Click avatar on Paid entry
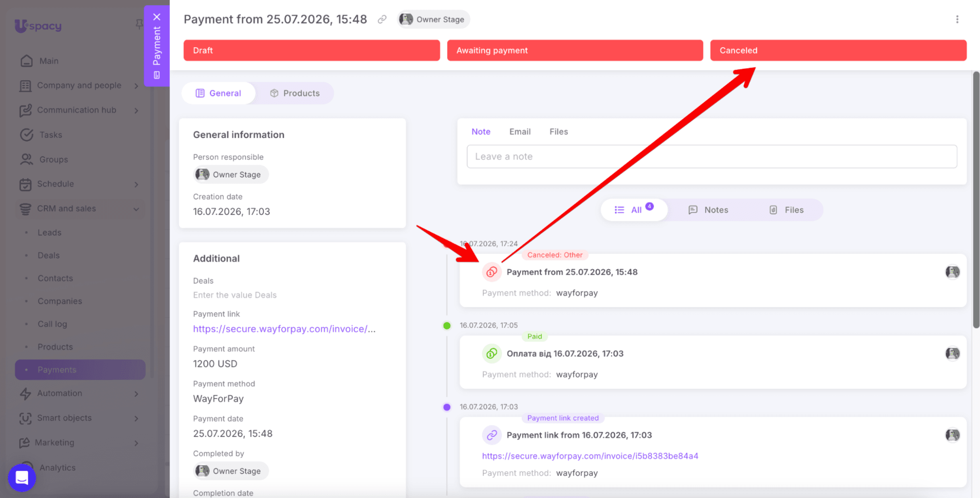The height and width of the screenshot is (498, 980). pos(953,354)
